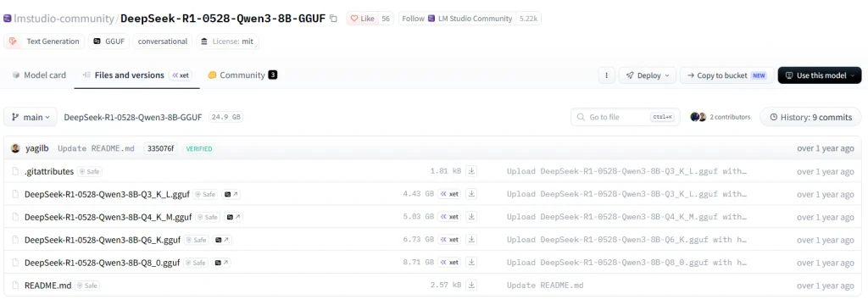868x305 pixels.
Task: Click the VERIFIED commit badge
Action: 198,148
